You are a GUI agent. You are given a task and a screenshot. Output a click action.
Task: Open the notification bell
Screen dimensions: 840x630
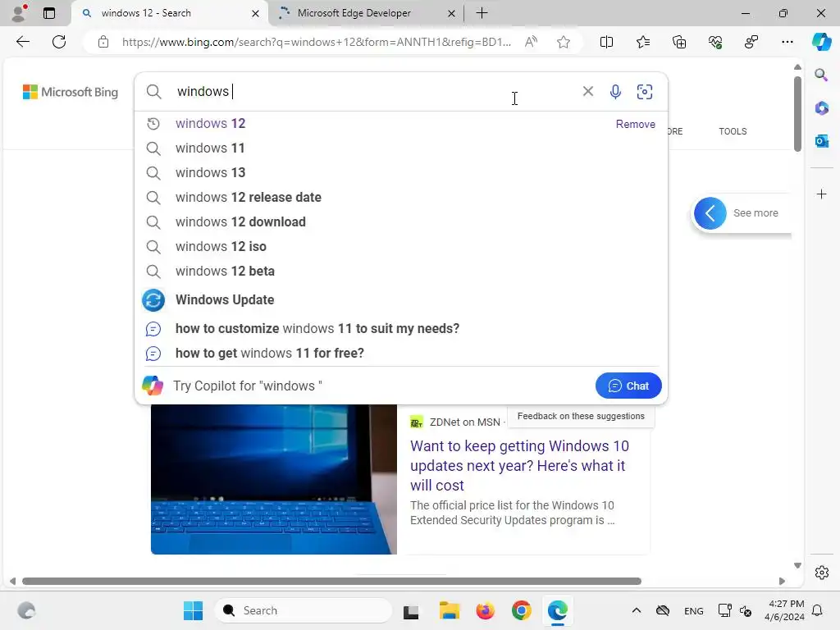[x=818, y=610]
